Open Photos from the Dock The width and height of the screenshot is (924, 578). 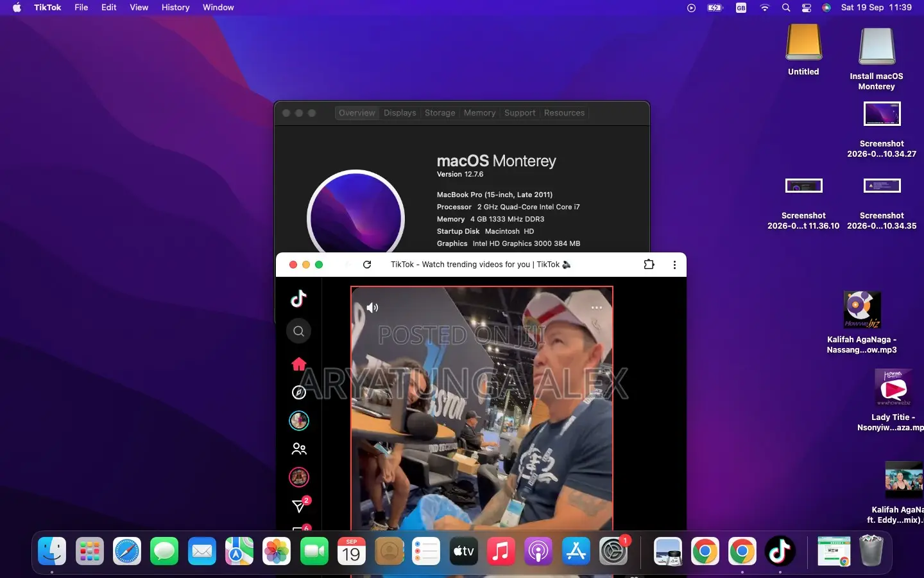coord(277,551)
